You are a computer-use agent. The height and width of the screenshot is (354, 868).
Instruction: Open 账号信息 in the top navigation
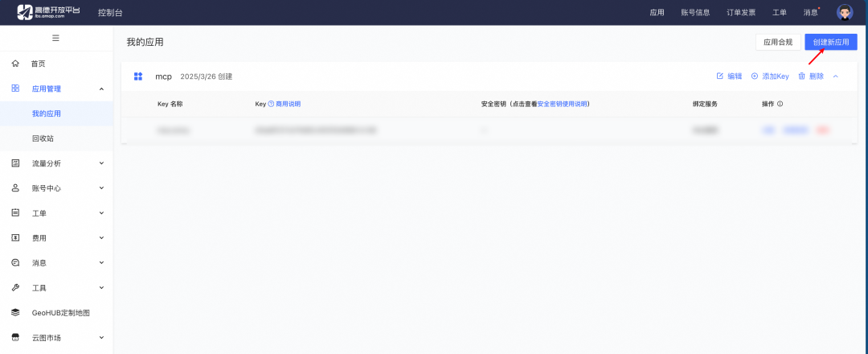pos(695,12)
